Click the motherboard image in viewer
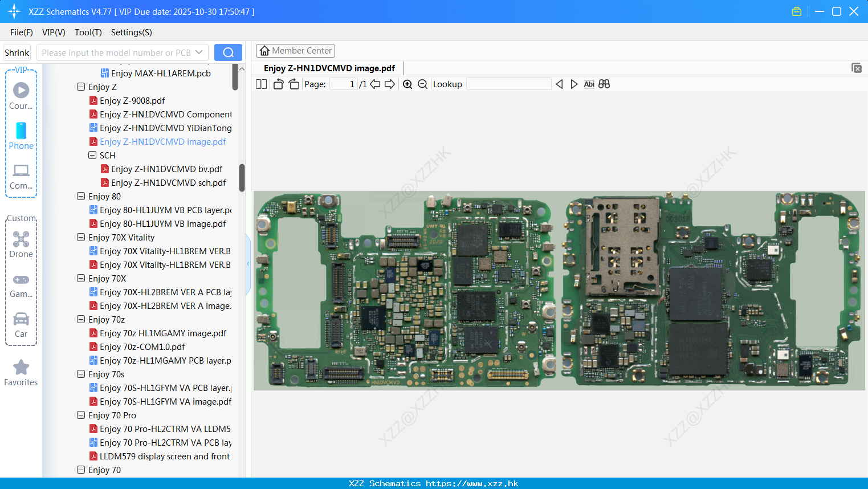The width and height of the screenshot is (868, 489). pos(559,290)
